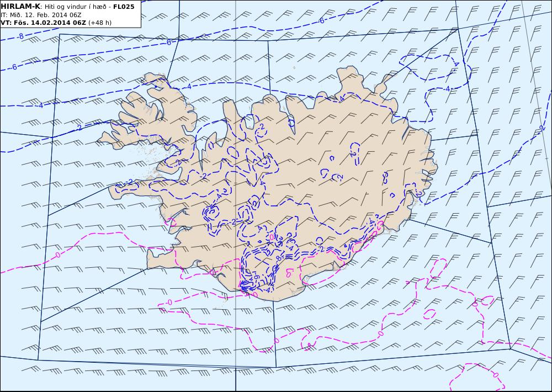Click the valid time 'VT: Fös. 14.02.2014 06Z'

(43, 23)
